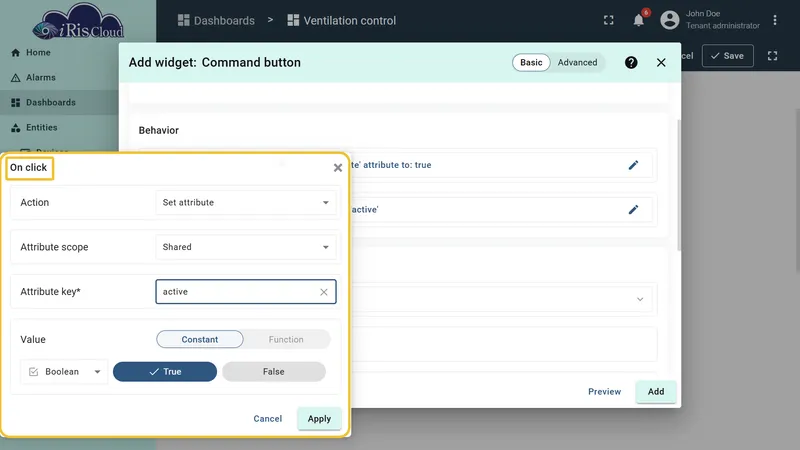This screenshot has height=450, width=800.
Task: Edit the 'active' behavior row
Action: tap(633, 210)
